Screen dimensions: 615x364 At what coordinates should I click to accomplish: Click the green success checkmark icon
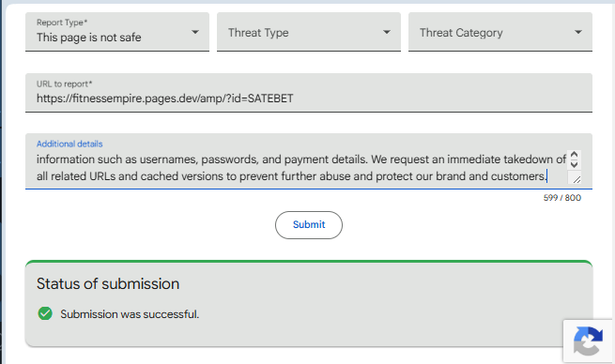coord(45,313)
